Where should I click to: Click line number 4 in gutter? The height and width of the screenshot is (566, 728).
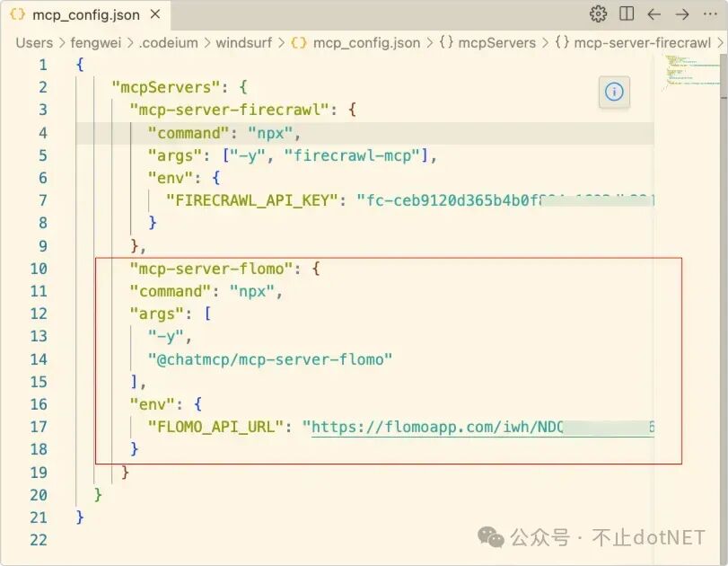pyautogui.click(x=43, y=133)
